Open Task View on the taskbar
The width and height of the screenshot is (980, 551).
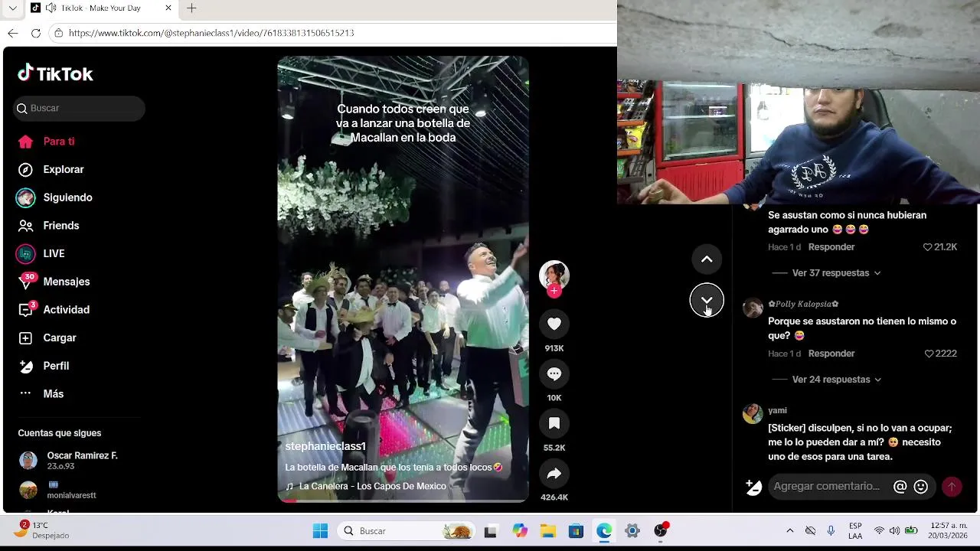point(491,531)
